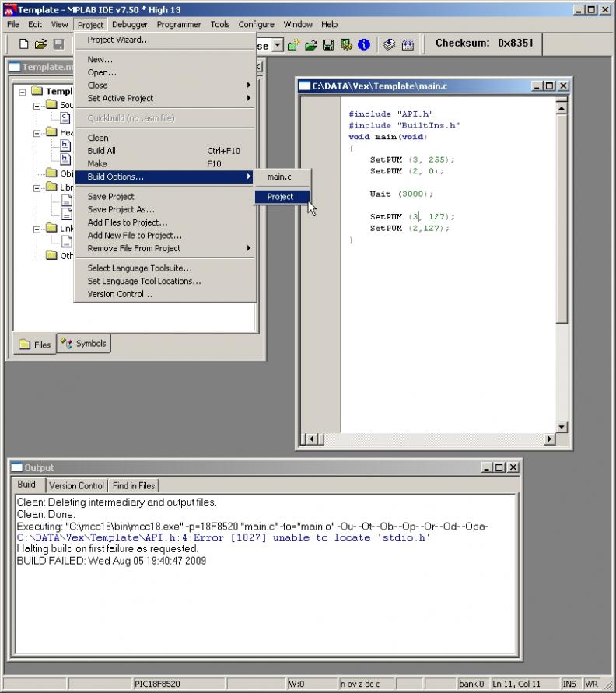616x693 pixels.
Task: Click the stdio.h error line in Output
Action: click(x=223, y=537)
